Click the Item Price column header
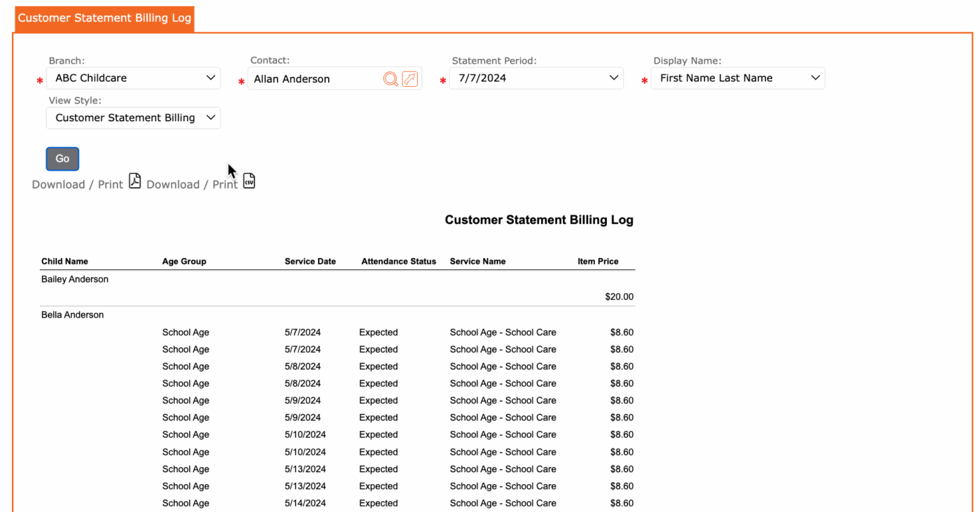 pyautogui.click(x=598, y=262)
